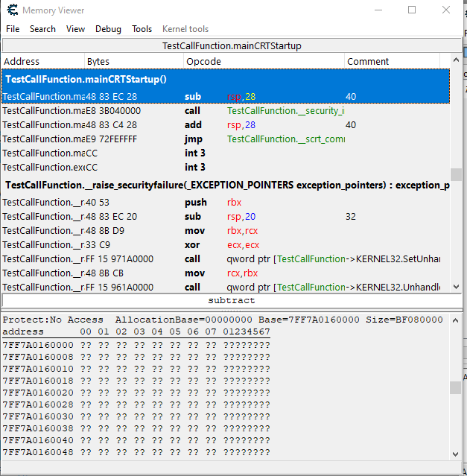The width and height of the screenshot is (467, 476).
Task: Open the Search menu
Action: point(42,29)
